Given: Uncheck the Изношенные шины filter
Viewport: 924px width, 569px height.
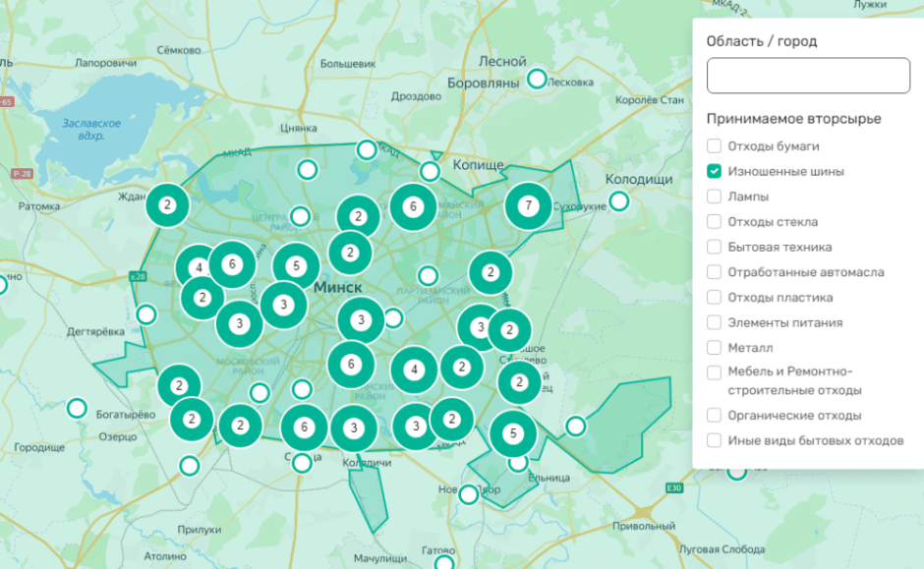Looking at the screenshot, I should [x=715, y=171].
